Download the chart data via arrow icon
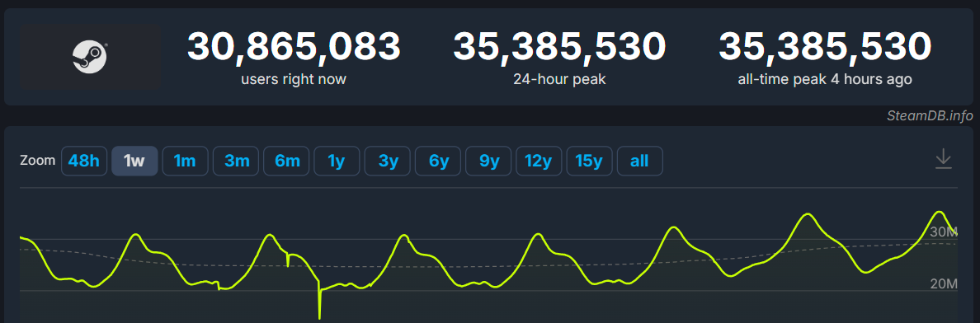The image size is (980, 323). [x=943, y=160]
